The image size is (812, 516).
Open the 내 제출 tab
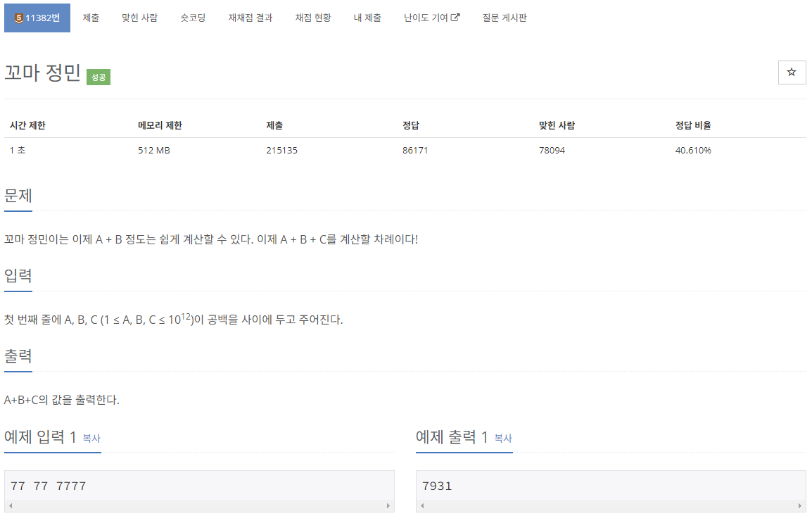[367, 18]
